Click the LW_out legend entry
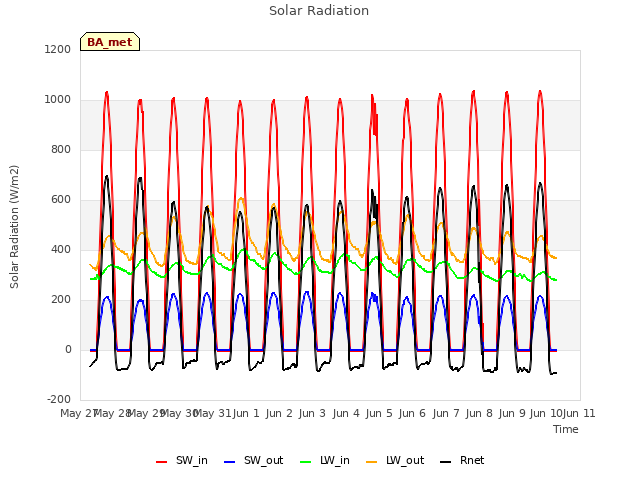Image resolution: width=640 pixels, height=480 pixels. pos(395,461)
